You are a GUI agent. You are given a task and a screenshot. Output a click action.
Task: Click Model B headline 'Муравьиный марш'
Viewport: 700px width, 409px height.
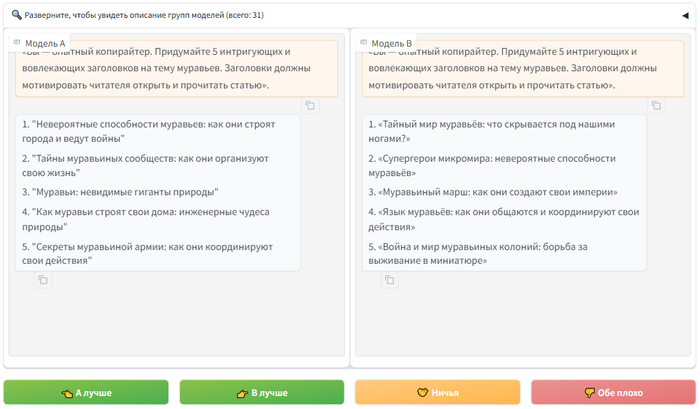(493, 192)
